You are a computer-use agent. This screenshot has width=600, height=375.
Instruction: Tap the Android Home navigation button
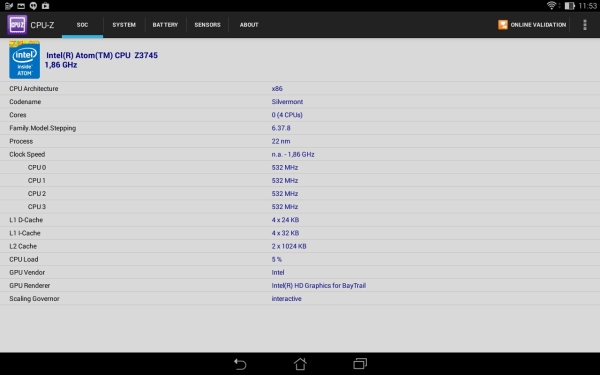(300, 364)
